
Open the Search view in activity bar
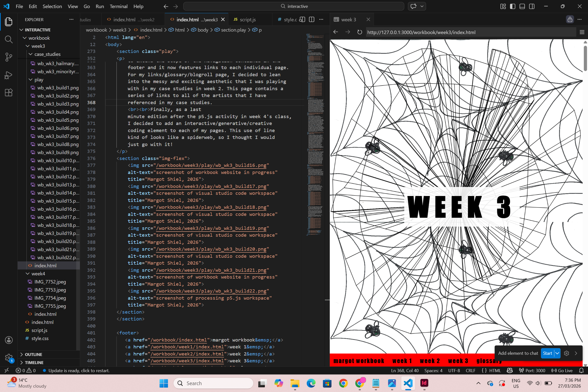(x=9, y=39)
